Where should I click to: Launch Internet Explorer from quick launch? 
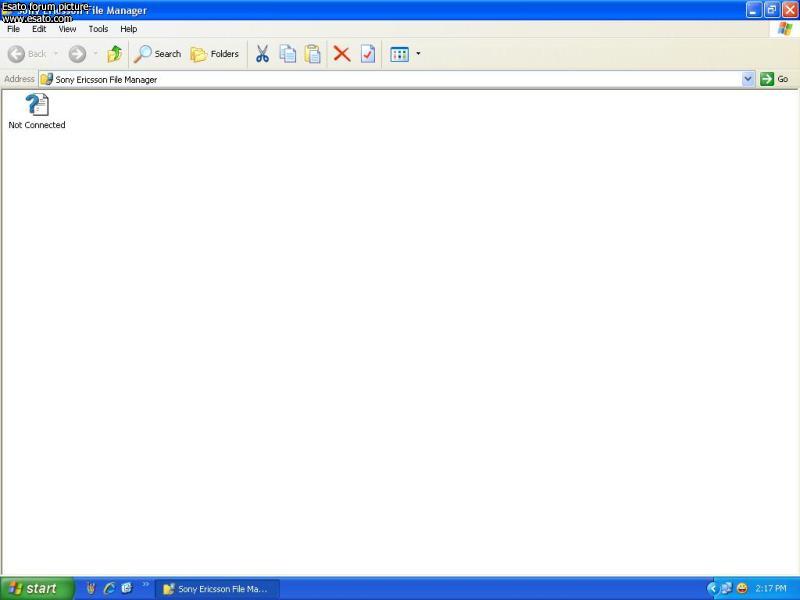pyautogui.click(x=109, y=589)
